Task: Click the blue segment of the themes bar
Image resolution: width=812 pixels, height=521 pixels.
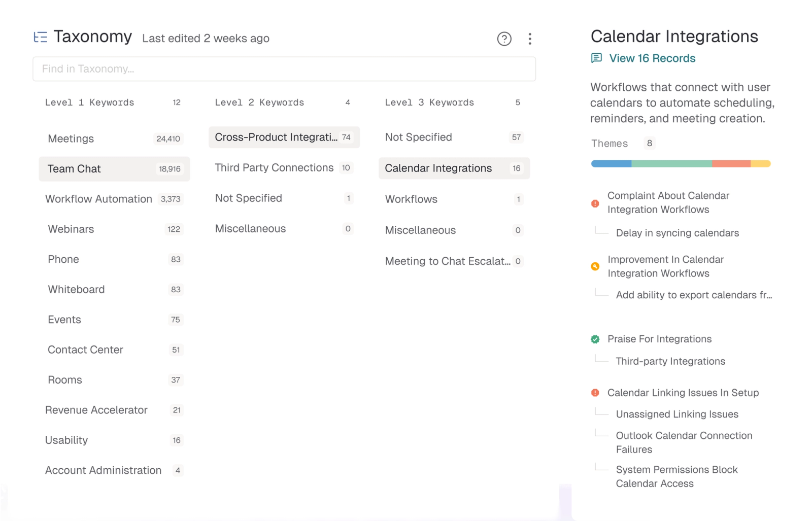Action: coord(611,164)
